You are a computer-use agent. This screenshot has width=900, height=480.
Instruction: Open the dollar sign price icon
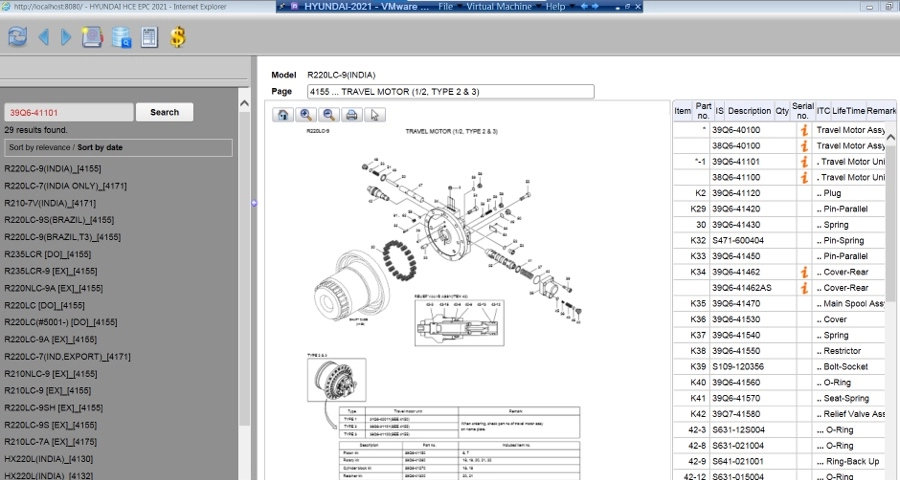pos(177,37)
